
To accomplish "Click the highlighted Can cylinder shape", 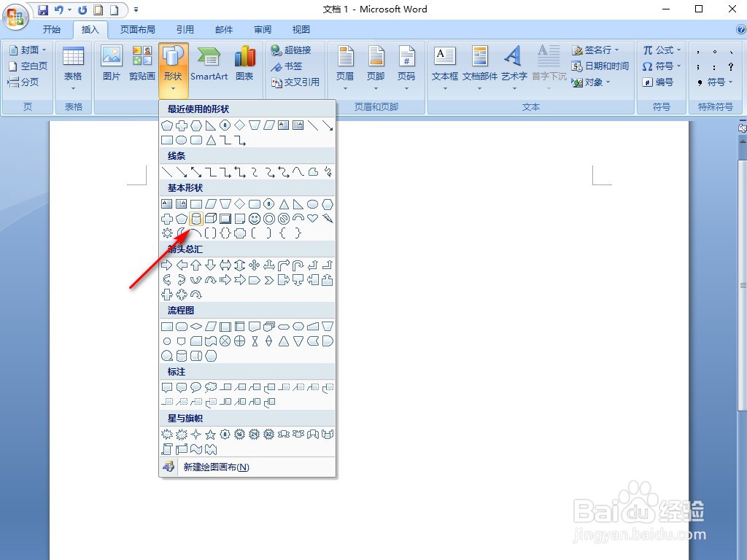I will click(x=196, y=219).
